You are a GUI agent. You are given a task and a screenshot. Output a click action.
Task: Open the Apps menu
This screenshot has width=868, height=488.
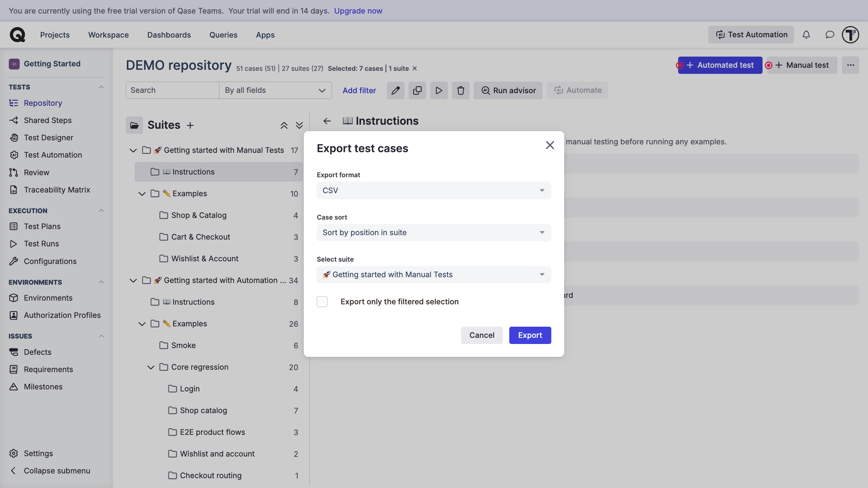265,35
